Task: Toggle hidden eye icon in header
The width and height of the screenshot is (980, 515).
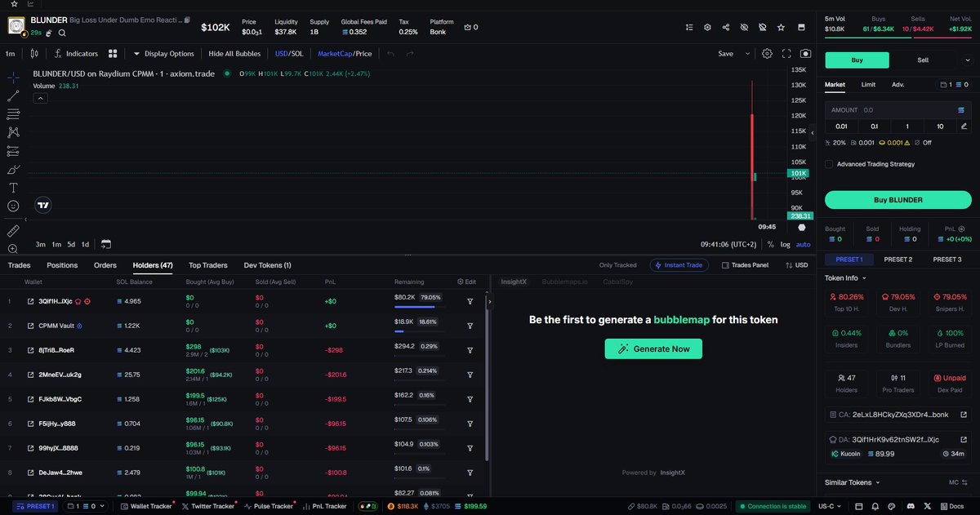Action: pyautogui.click(x=744, y=27)
